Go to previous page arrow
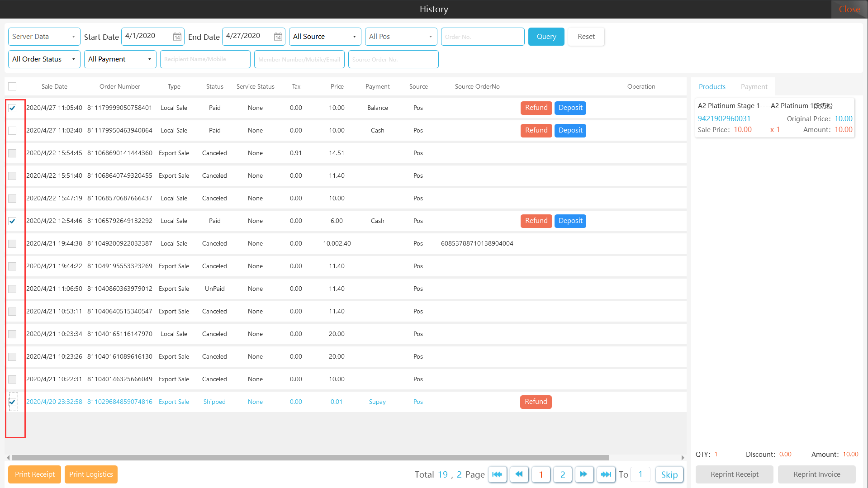 pyautogui.click(x=519, y=474)
